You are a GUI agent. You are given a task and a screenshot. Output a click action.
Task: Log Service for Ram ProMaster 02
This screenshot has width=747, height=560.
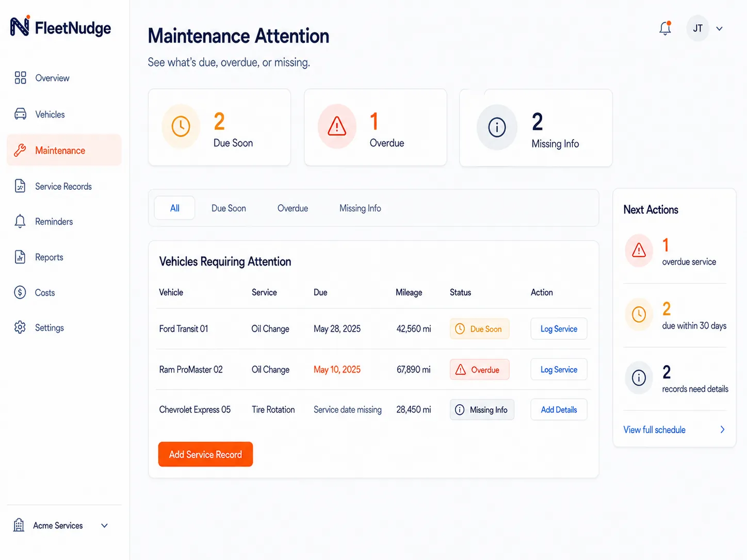(x=559, y=370)
